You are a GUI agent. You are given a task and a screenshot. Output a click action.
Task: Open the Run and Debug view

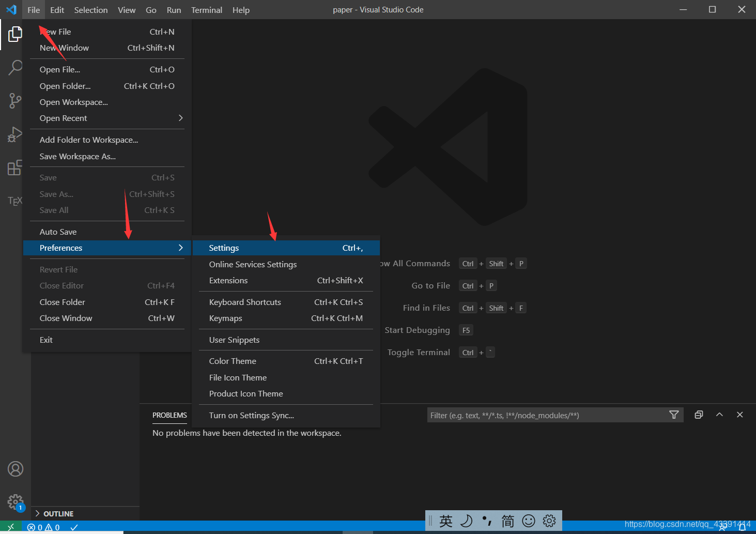tap(16, 134)
